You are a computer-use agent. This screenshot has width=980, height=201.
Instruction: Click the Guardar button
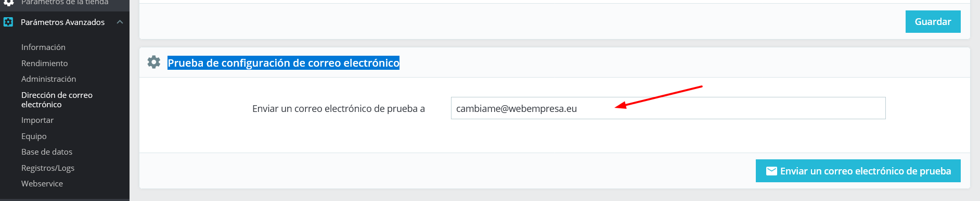pyautogui.click(x=933, y=22)
